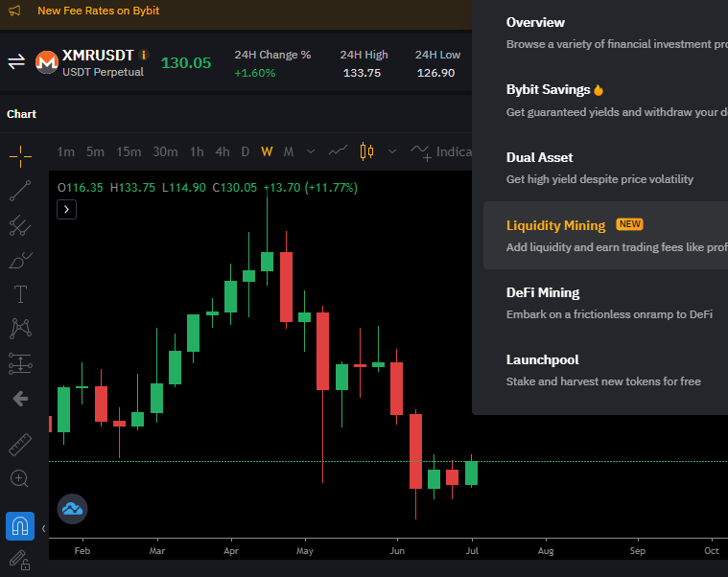Toggle lock all drawing tools

coord(20,560)
